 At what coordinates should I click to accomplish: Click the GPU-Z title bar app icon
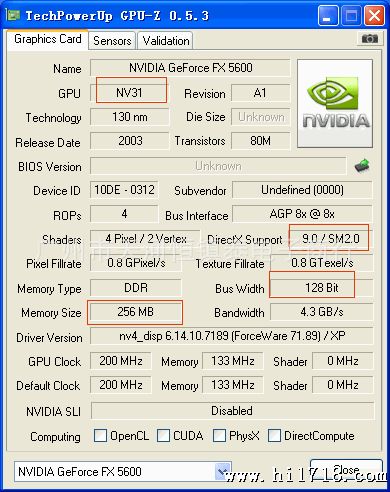pyautogui.click(x=13, y=15)
